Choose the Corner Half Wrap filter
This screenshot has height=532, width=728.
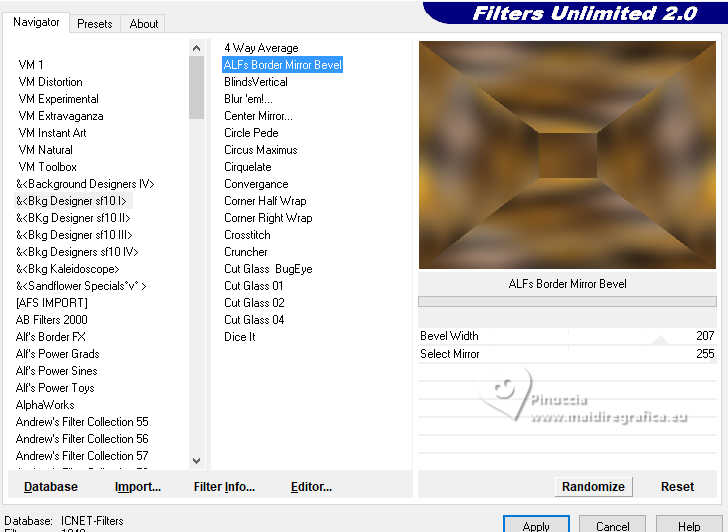(265, 201)
